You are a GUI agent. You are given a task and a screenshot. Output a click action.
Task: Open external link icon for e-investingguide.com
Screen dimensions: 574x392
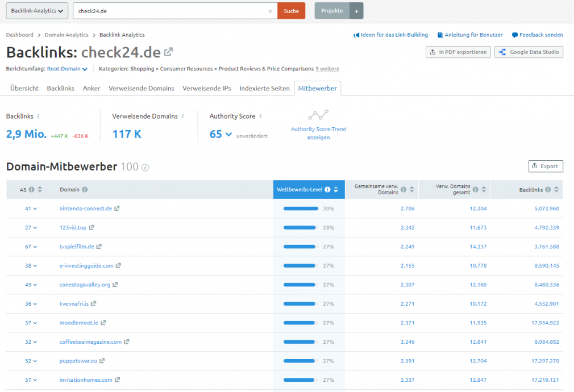coord(118,265)
